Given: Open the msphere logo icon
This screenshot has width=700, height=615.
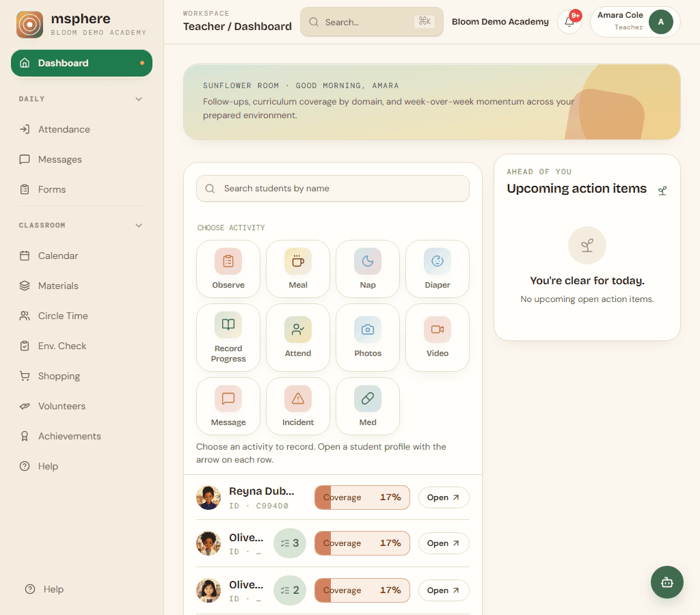Looking at the screenshot, I should (x=29, y=25).
